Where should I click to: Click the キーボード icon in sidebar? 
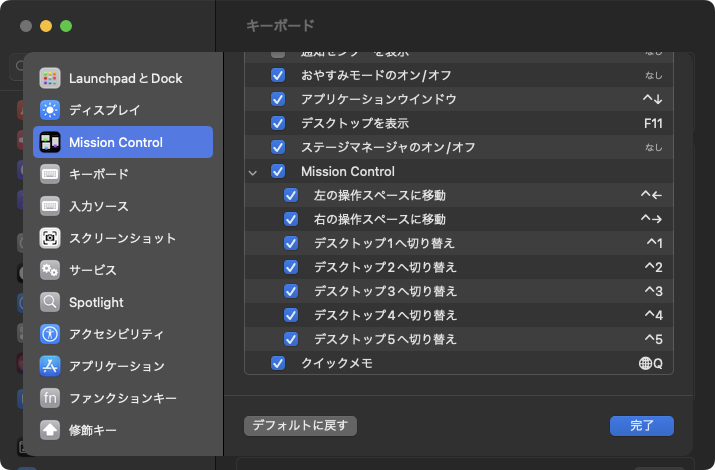click(x=51, y=174)
